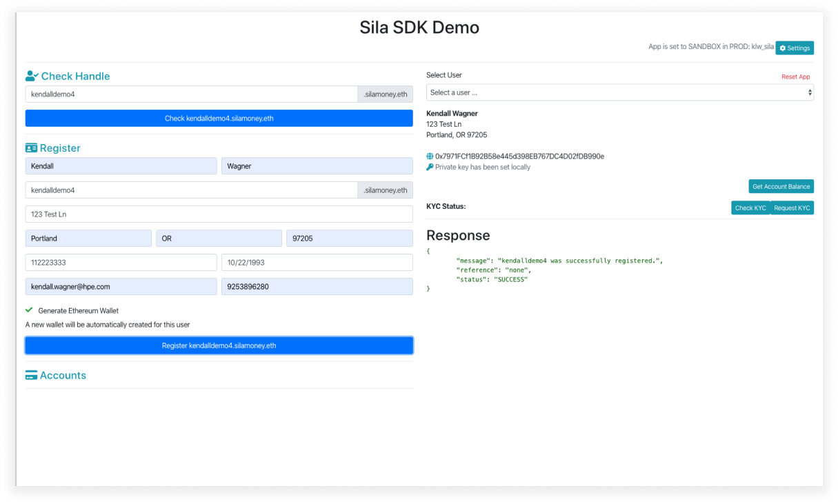Image resolution: width=838 pixels, height=504 pixels.
Task: Open Settings with the gear button
Action: (795, 48)
